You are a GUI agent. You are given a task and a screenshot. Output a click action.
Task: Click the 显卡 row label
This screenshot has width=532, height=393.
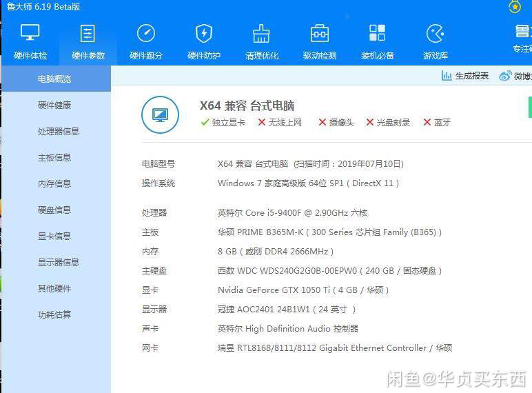pyautogui.click(x=150, y=290)
